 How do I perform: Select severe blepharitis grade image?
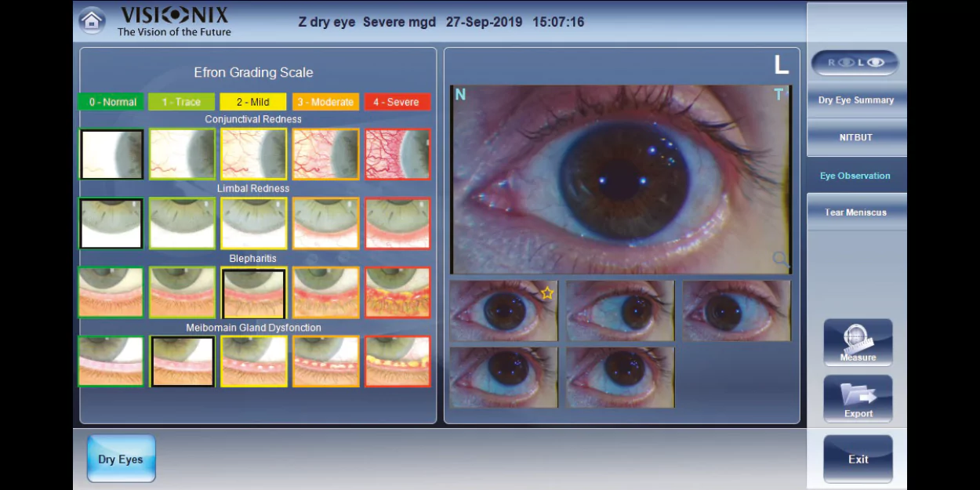(x=397, y=292)
